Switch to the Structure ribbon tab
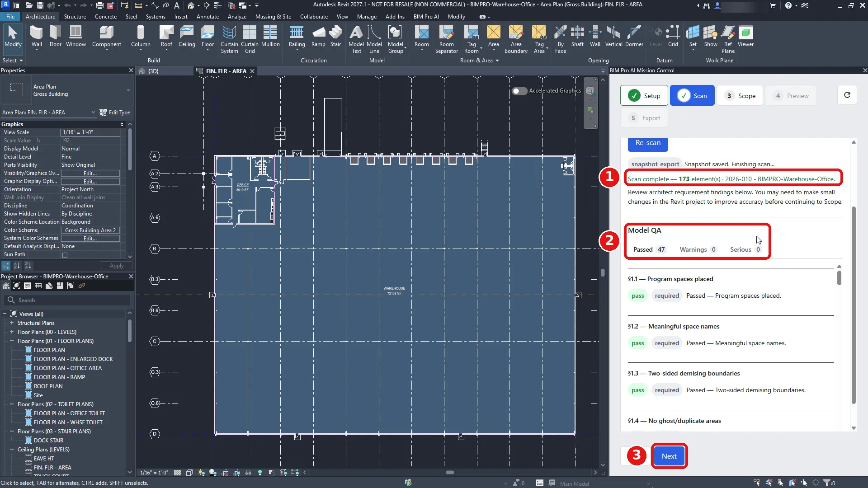The image size is (868, 488). (75, 17)
